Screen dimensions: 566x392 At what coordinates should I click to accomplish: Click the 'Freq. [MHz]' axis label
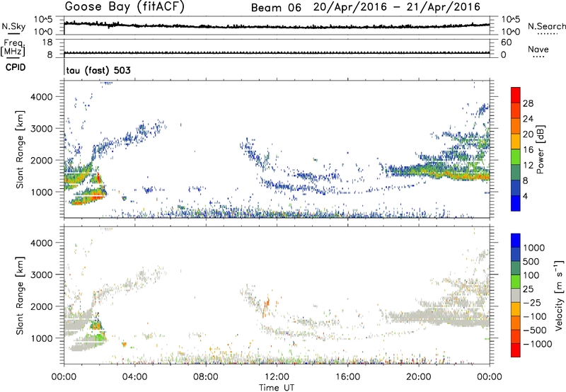click(13, 48)
